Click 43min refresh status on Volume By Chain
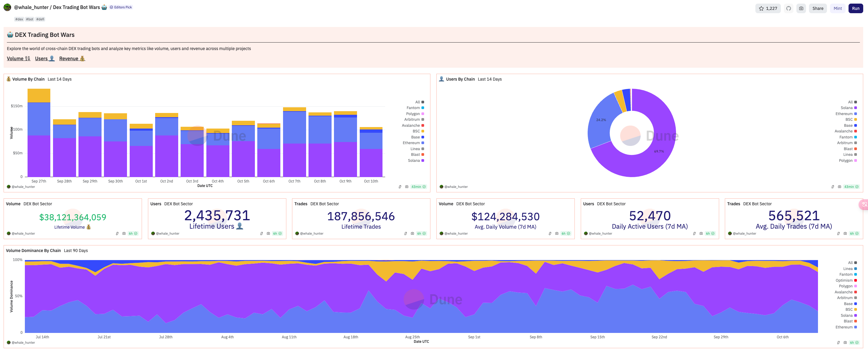 coord(418,187)
